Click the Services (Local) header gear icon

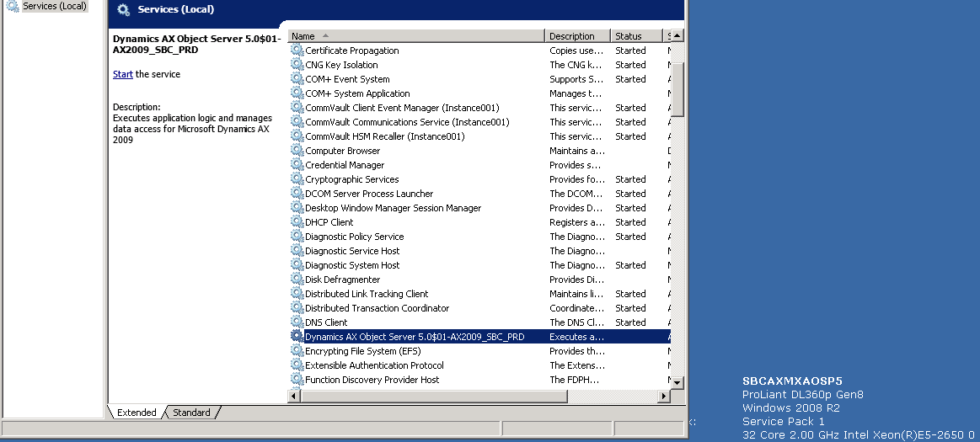[124, 9]
